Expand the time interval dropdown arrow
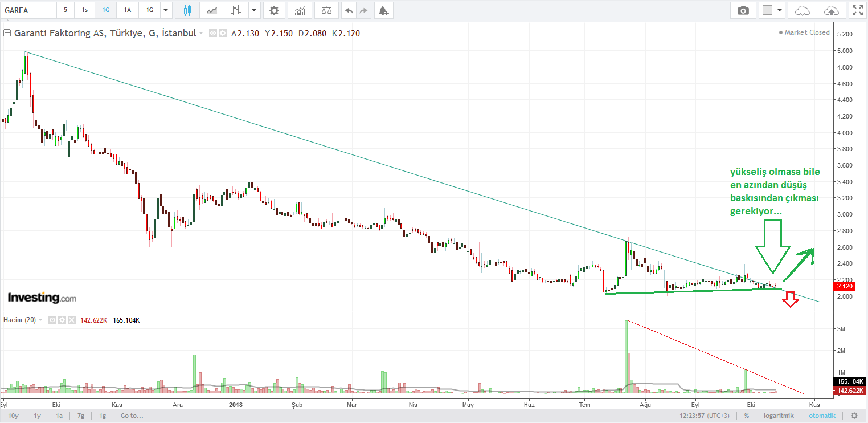 165,10
